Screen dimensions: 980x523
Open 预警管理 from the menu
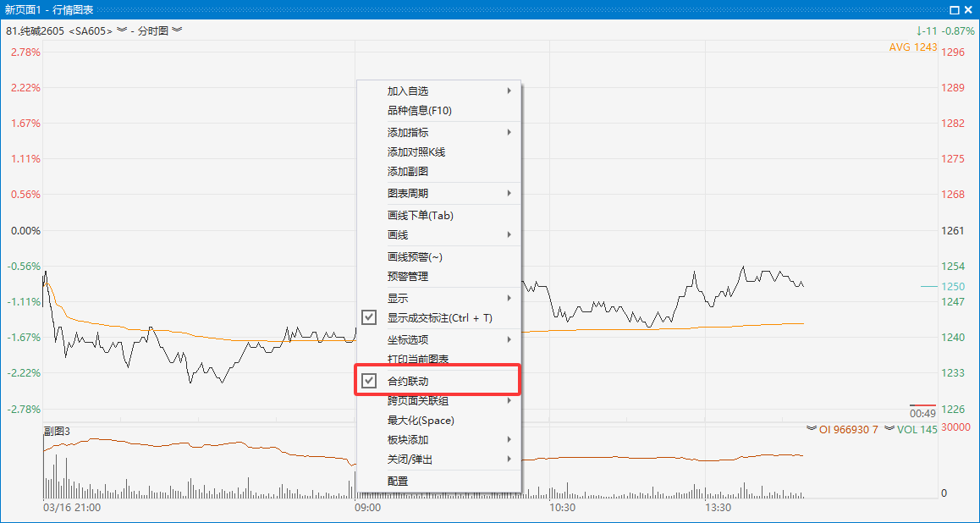(407, 277)
